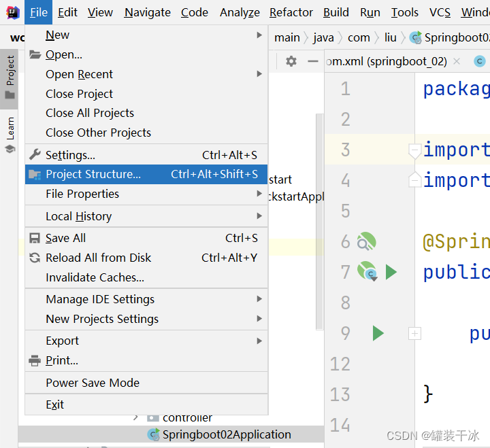Image resolution: width=490 pixels, height=448 pixels.
Task: Click the liu breadcrumb
Action: (391, 38)
